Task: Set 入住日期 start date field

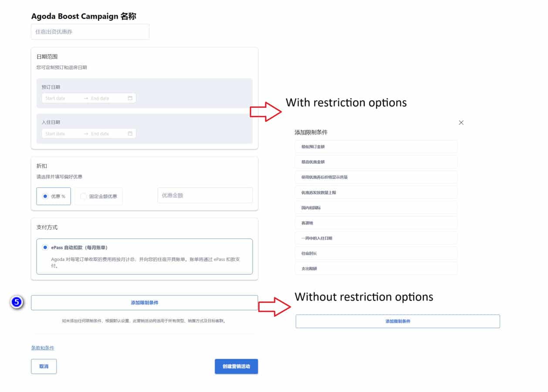Action: [61, 134]
